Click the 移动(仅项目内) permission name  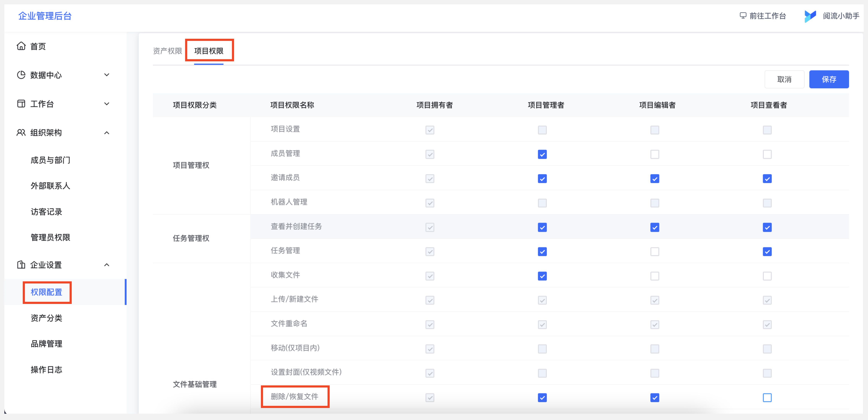[295, 348]
